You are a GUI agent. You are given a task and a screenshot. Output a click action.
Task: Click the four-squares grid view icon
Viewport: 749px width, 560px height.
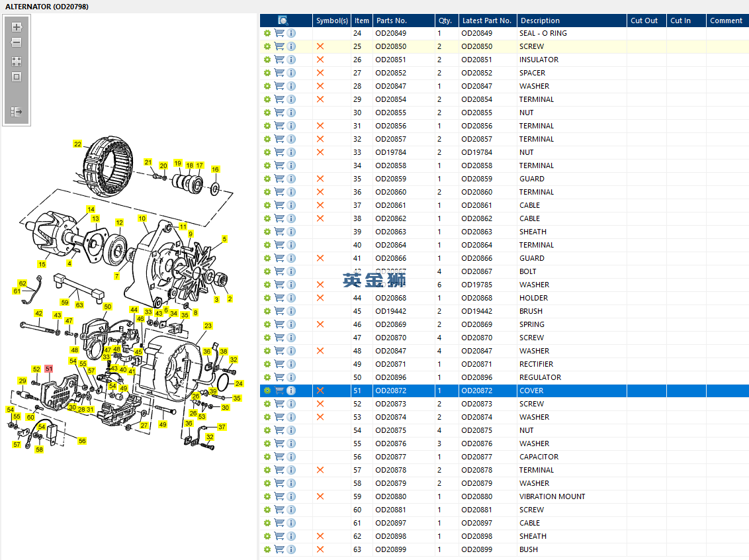click(17, 62)
